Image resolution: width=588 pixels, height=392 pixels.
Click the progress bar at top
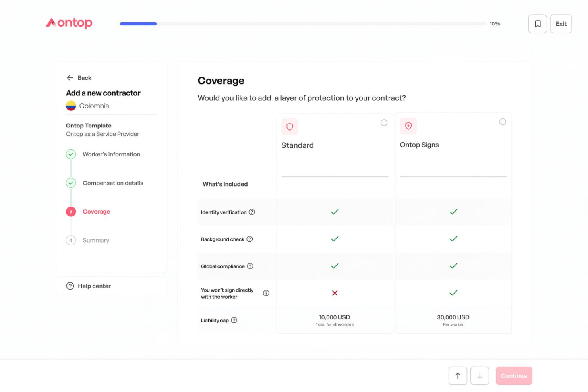[x=303, y=24]
